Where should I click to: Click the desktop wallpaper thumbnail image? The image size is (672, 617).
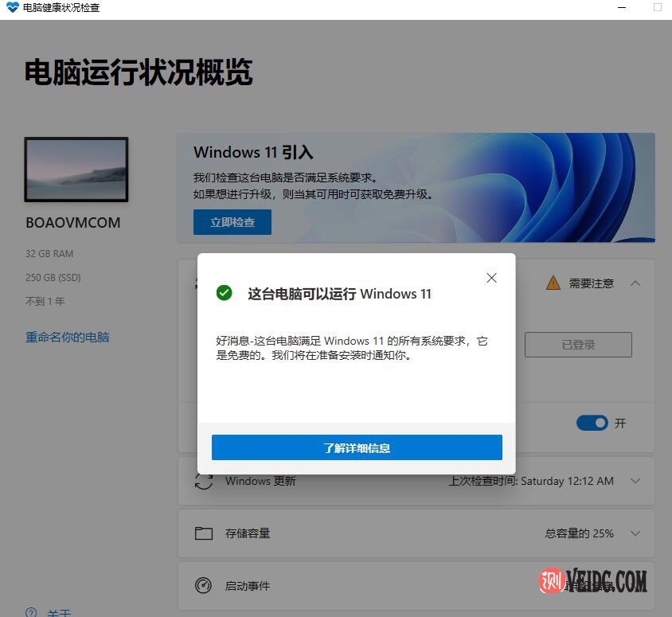pyautogui.click(x=76, y=169)
